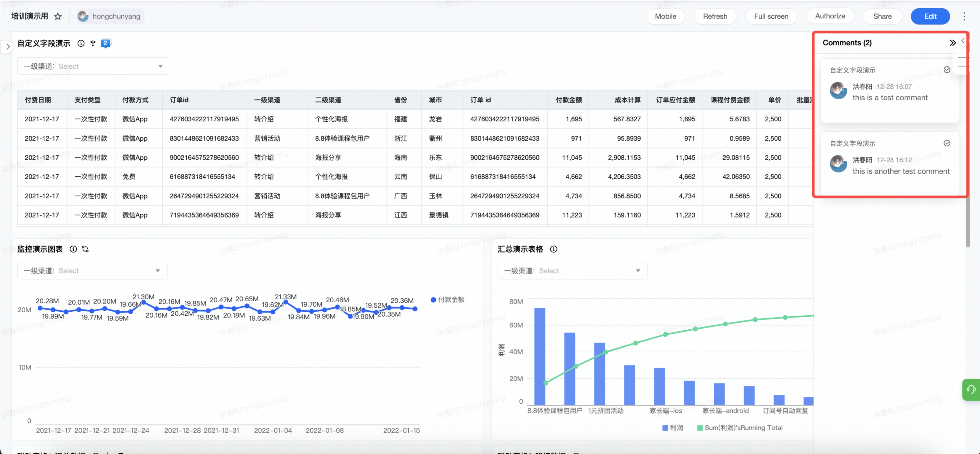Click the 课程付费金额 column header
The height and width of the screenshot is (454, 980).
[730, 100]
